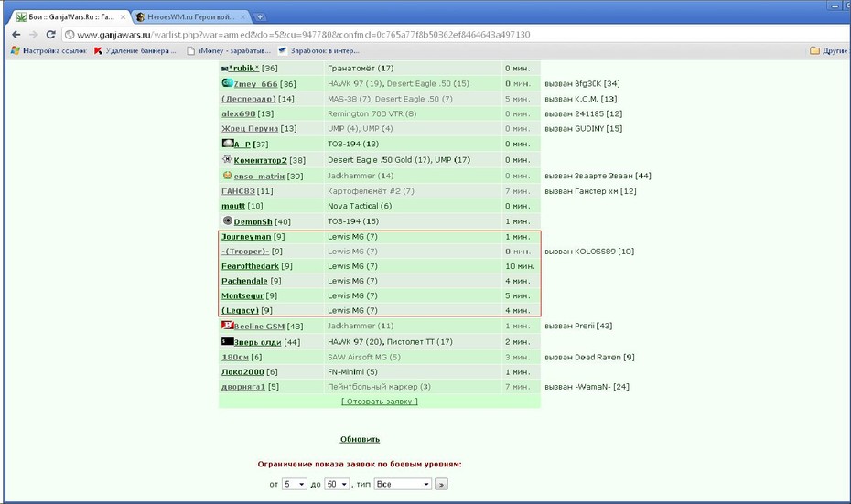
Task: Close the GanjaWars.Ru tab
Action: pyautogui.click(x=123, y=17)
